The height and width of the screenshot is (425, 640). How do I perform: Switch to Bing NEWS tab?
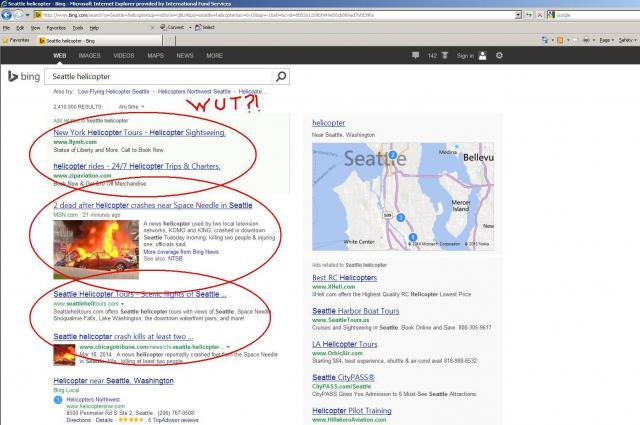coord(185,56)
